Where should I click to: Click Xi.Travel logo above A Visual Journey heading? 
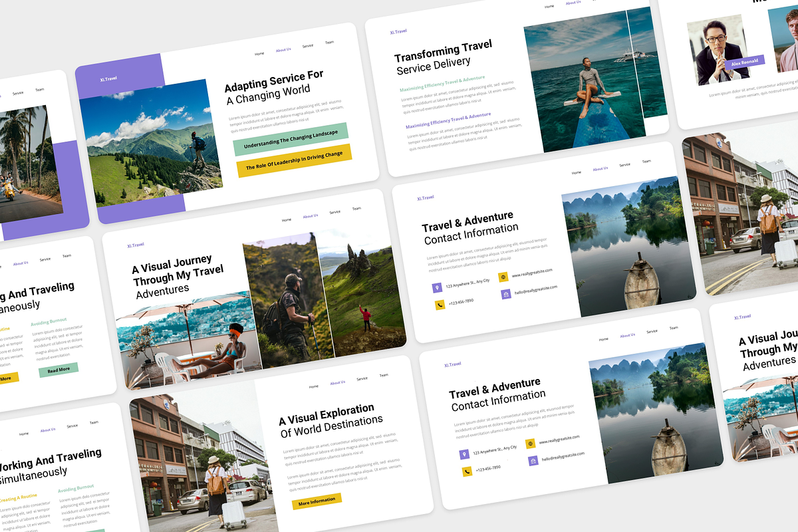coord(136,245)
